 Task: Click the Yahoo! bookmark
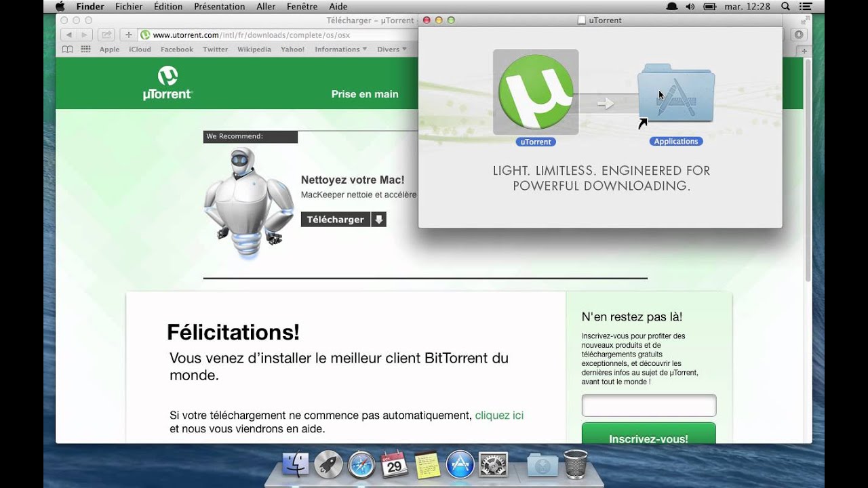293,49
